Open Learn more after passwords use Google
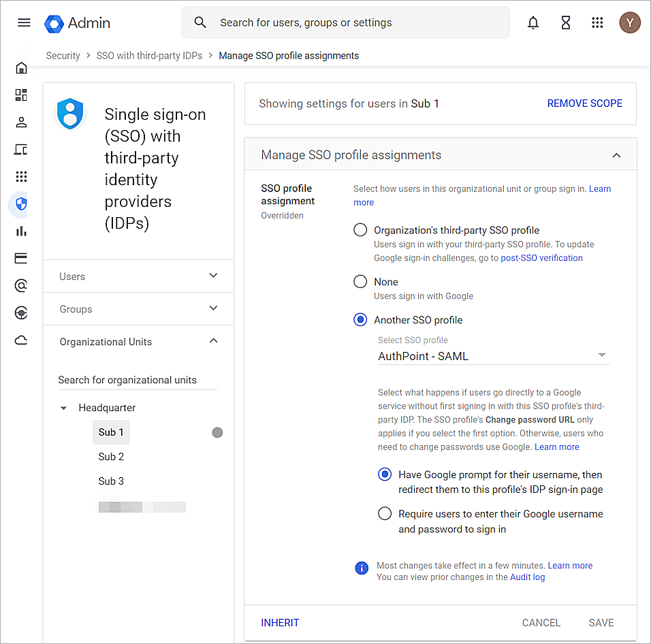This screenshot has width=651, height=644. (x=557, y=447)
